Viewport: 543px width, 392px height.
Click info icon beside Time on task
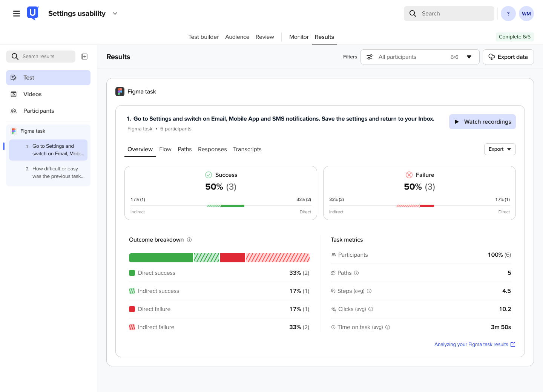(x=388, y=327)
